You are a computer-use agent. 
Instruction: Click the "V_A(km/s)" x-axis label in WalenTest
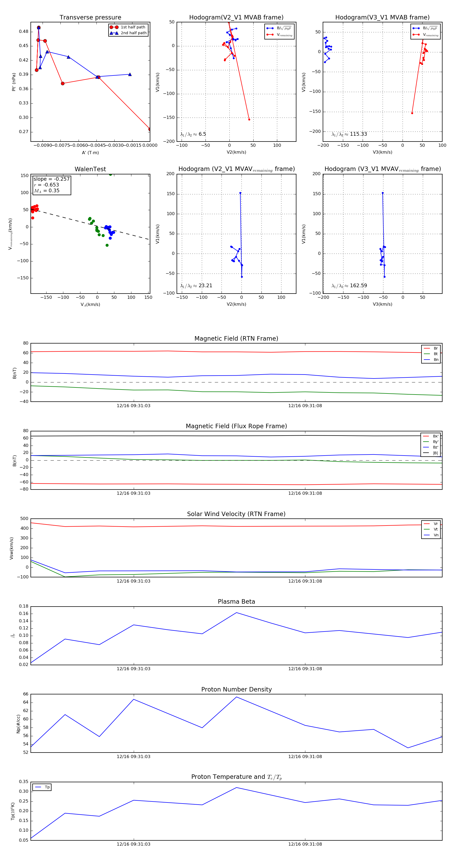click(90, 305)
